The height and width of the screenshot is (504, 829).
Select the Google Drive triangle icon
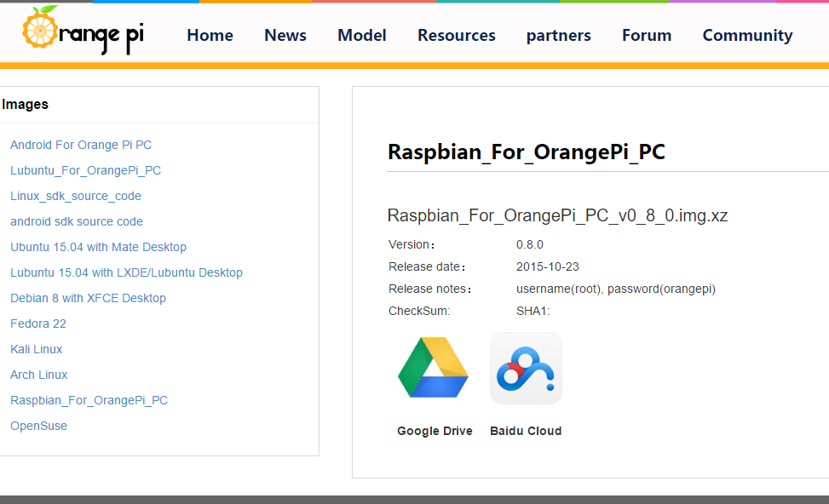434,367
